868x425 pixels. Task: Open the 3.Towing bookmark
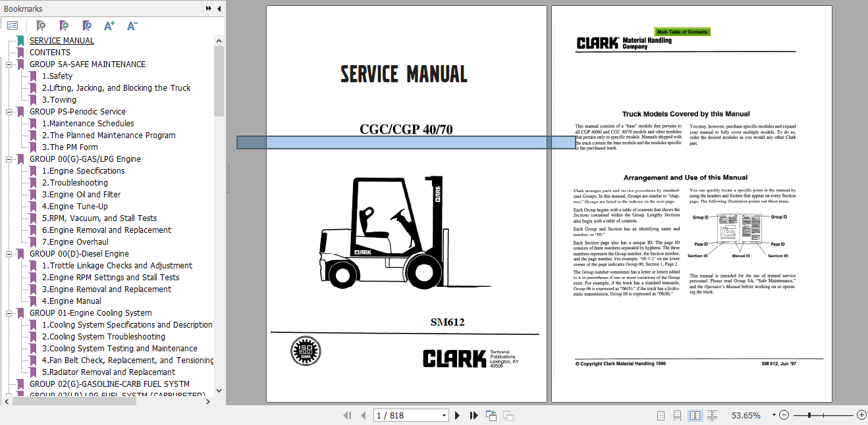[x=59, y=99]
